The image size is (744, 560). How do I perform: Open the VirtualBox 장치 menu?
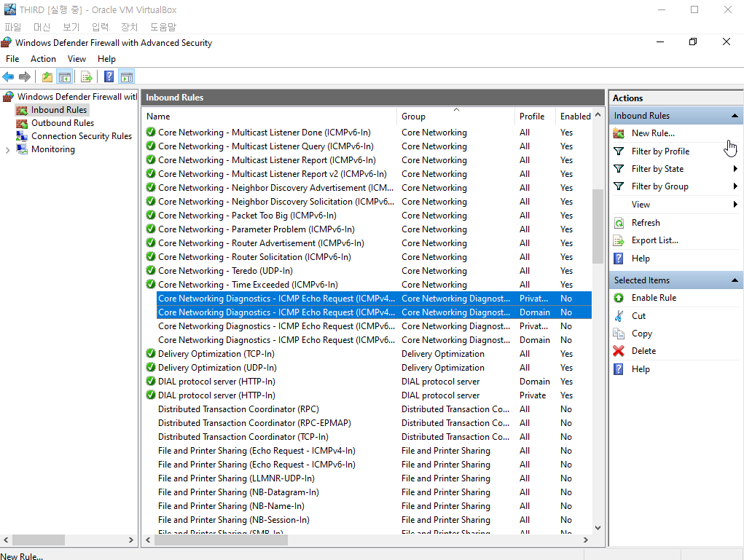(x=129, y=27)
